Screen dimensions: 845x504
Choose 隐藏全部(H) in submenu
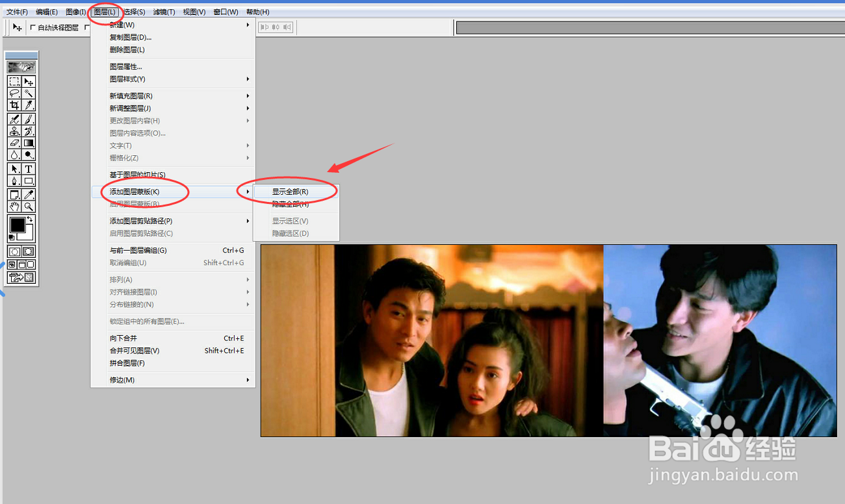(x=296, y=204)
